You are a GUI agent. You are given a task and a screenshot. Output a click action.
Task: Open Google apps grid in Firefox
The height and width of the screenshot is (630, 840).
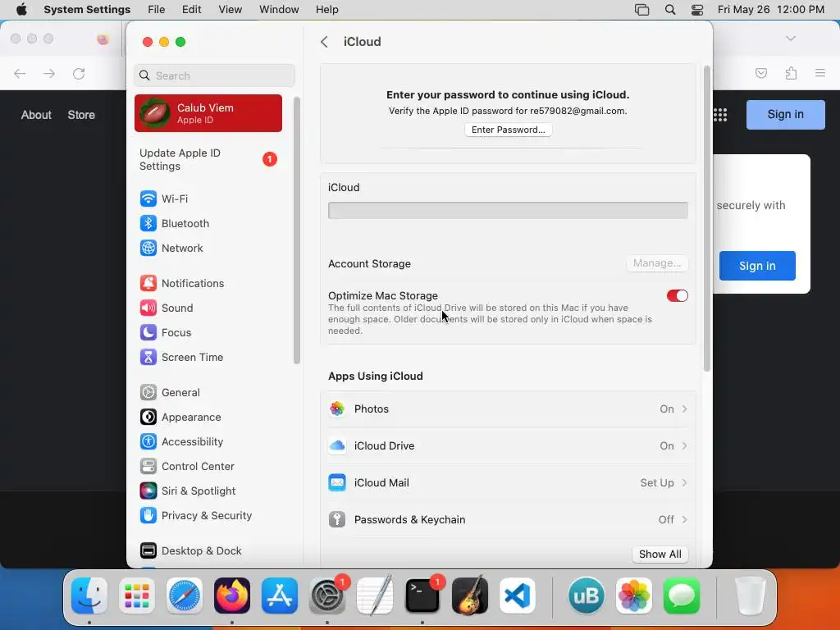(720, 115)
